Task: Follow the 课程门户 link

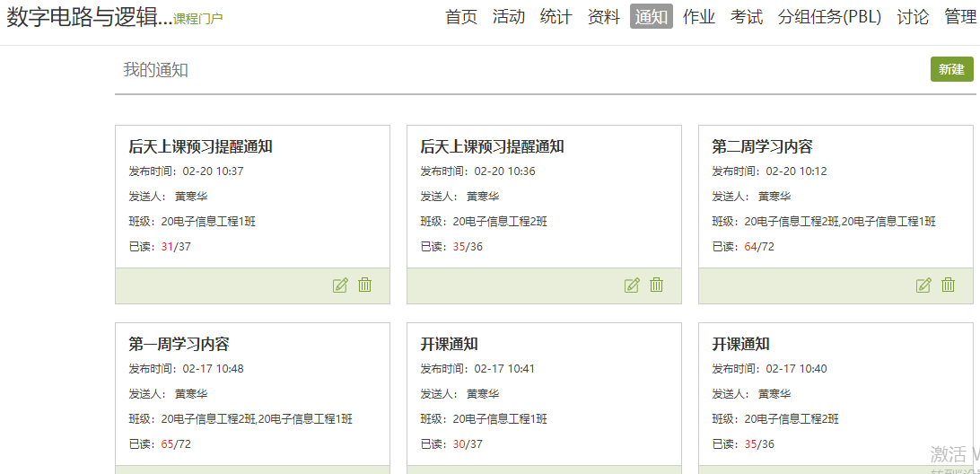Action: click(x=198, y=19)
